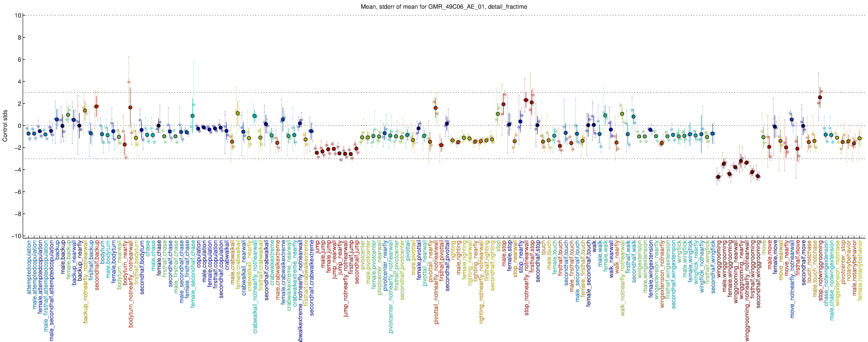The height and width of the screenshot is (342, 868).
Task: Select x-axis label 'male,touch_notchase'
Action: 815,268
